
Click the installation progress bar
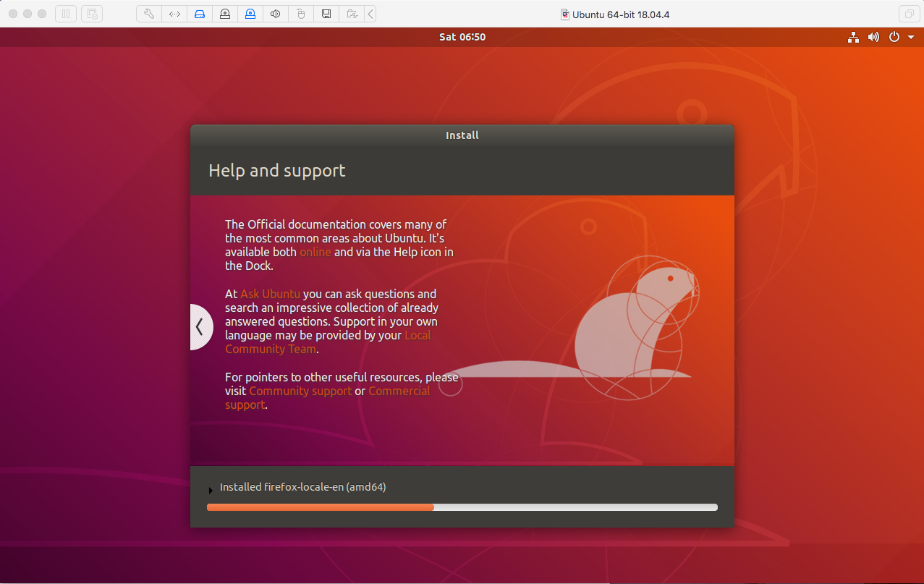[462, 507]
